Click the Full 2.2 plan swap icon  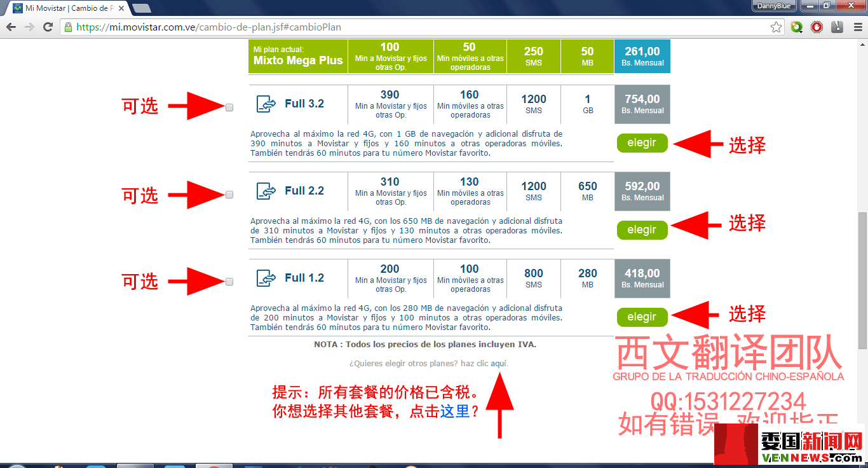pyautogui.click(x=266, y=191)
